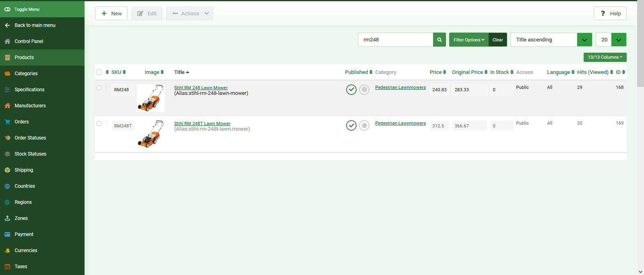Open the 13/13 Columns dropdown
644x275 pixels.
605,57
